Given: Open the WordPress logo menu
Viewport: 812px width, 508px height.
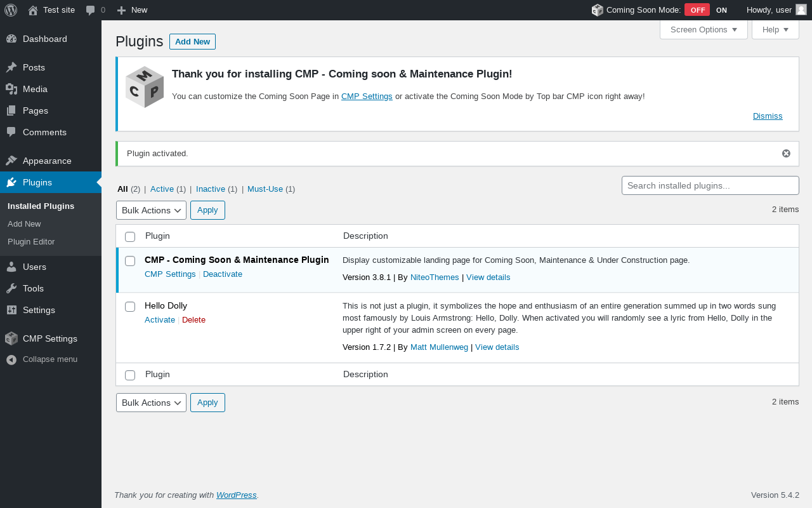Looking at the screenshot, I should (11, 10).
